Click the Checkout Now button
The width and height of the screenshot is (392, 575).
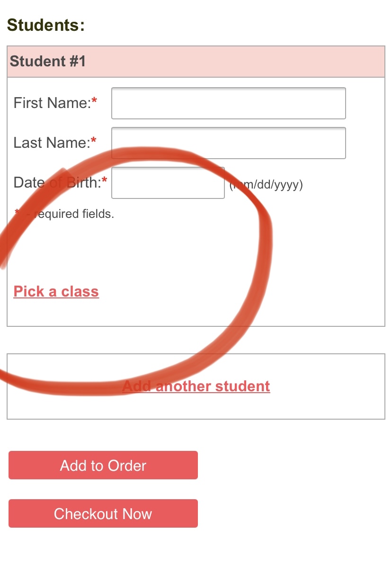click(x=103, y=513)
